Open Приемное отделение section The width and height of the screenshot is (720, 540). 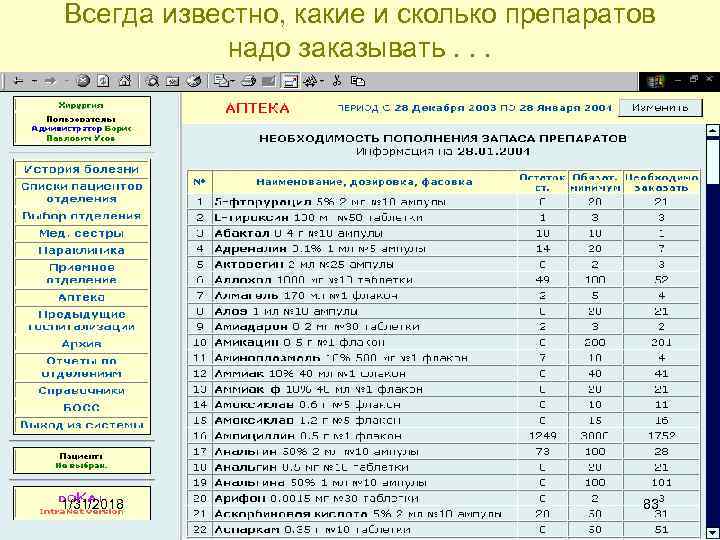coord(81,274)
